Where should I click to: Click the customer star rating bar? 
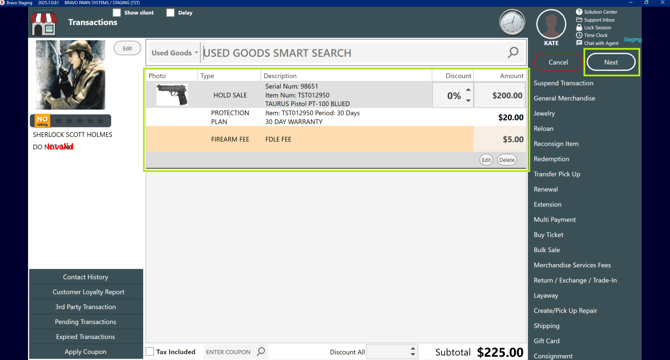pyautogui.click(x=71, y=121)
